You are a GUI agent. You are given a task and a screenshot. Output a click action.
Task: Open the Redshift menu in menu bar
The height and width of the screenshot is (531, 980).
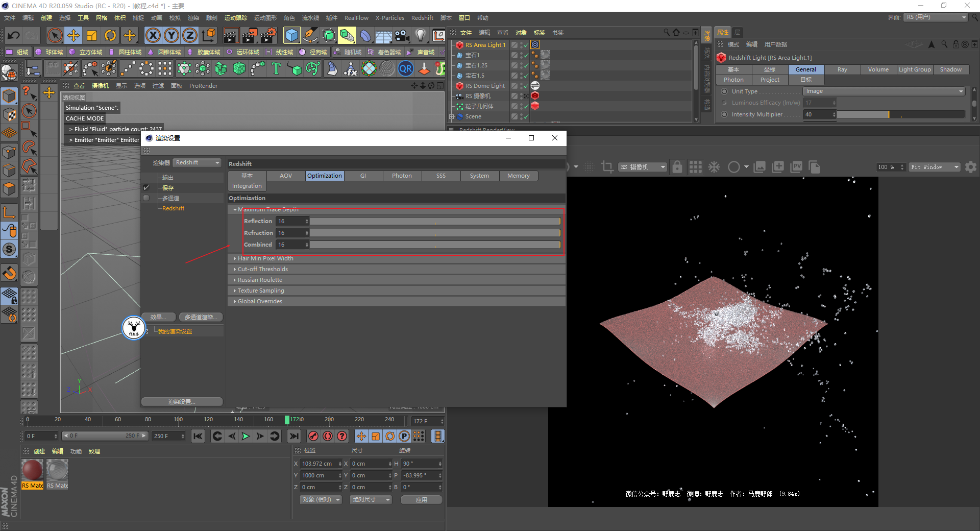pos(422,18)
